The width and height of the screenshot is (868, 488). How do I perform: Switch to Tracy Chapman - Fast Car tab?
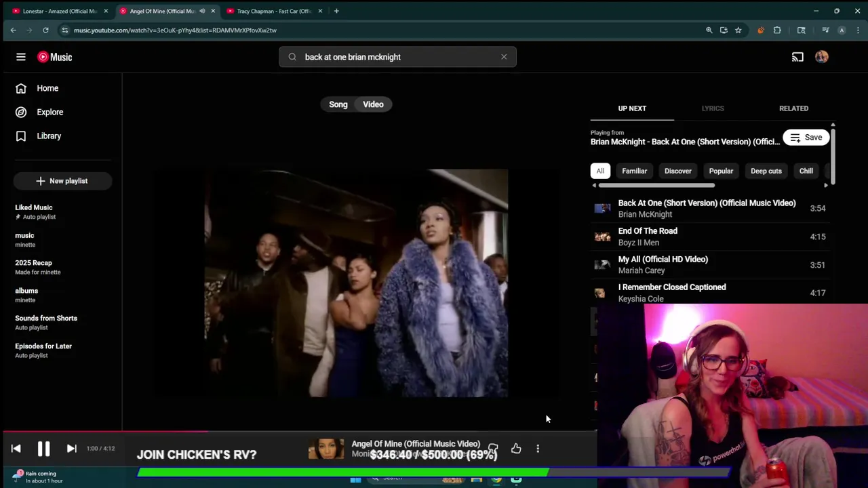274,11
